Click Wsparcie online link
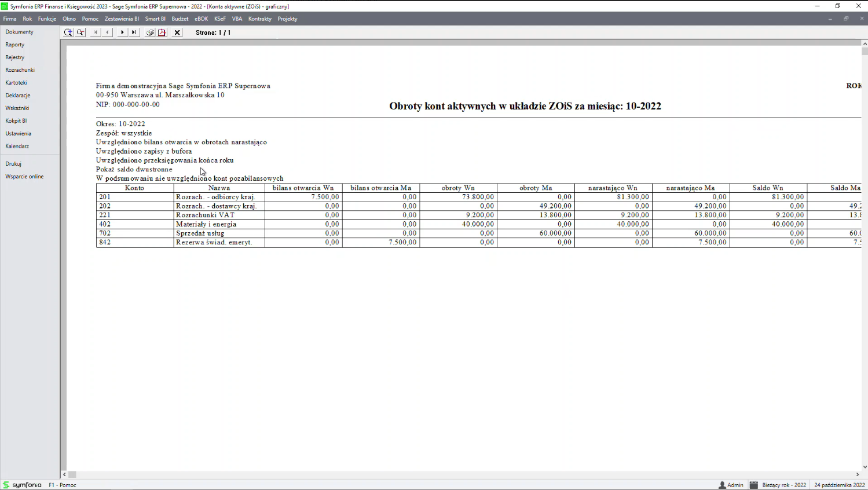The width and height of the screenshot is (868, 490). coord(24,177)
